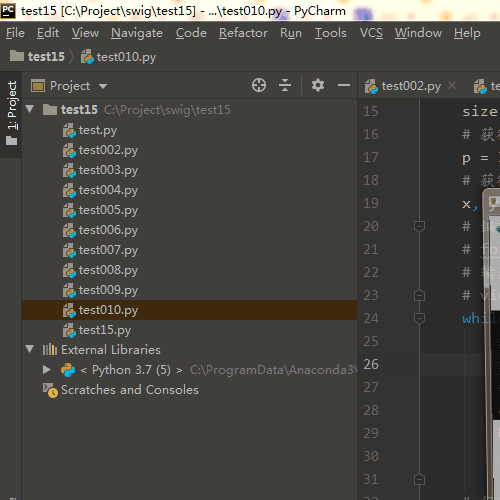The height and width of the screenshot is (500, 500).
Task: Click the test15 folder icon in breadcrumb
Action: [17, 56]
